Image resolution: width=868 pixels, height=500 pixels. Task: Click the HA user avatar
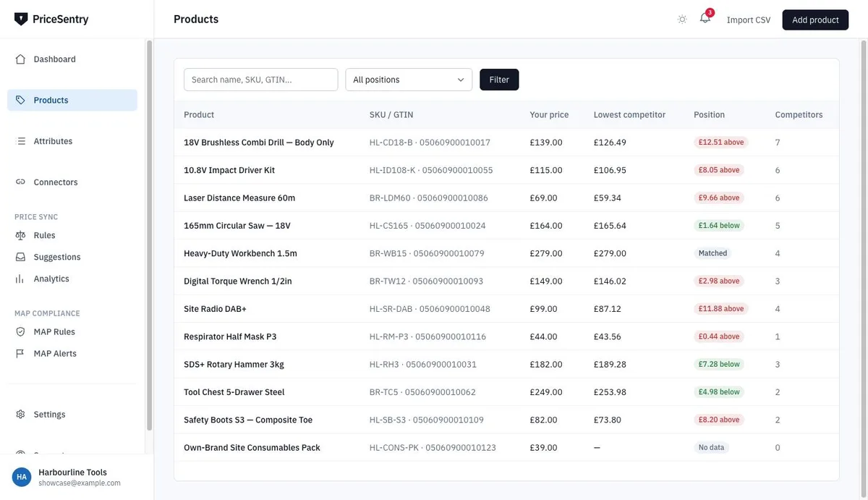tap(22, 477)
